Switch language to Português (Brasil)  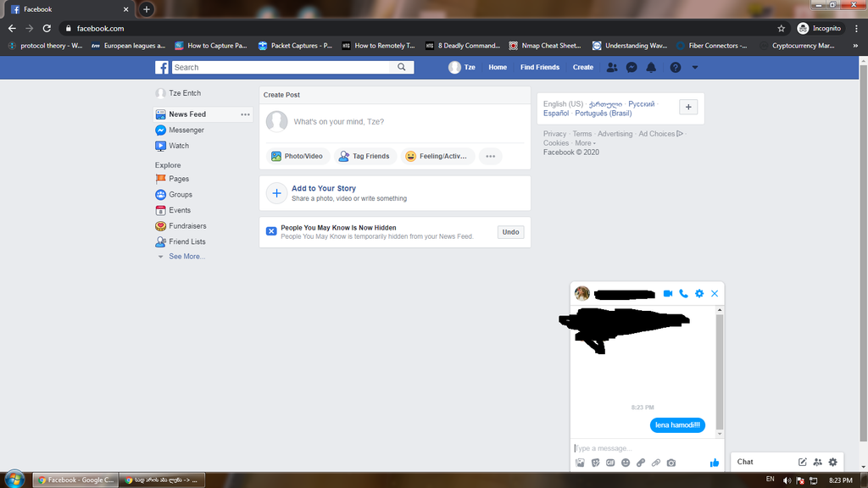click(603, 114)
